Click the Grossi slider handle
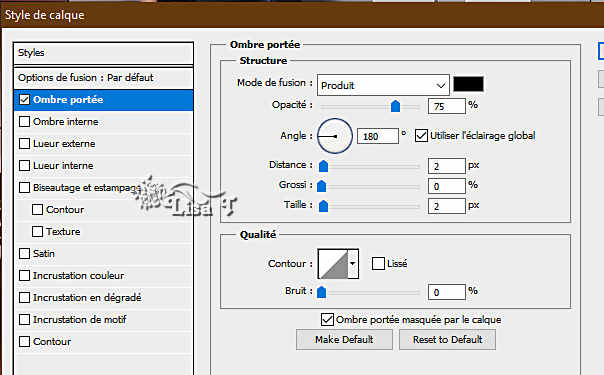This screenshot has width=604, height=375. (321, 186)
